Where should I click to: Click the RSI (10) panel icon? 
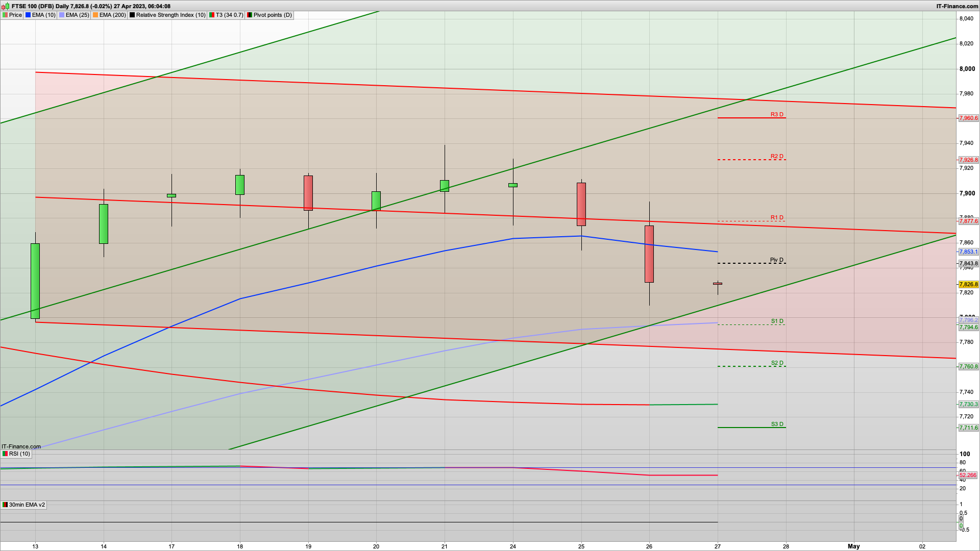(x=5, y=454)
